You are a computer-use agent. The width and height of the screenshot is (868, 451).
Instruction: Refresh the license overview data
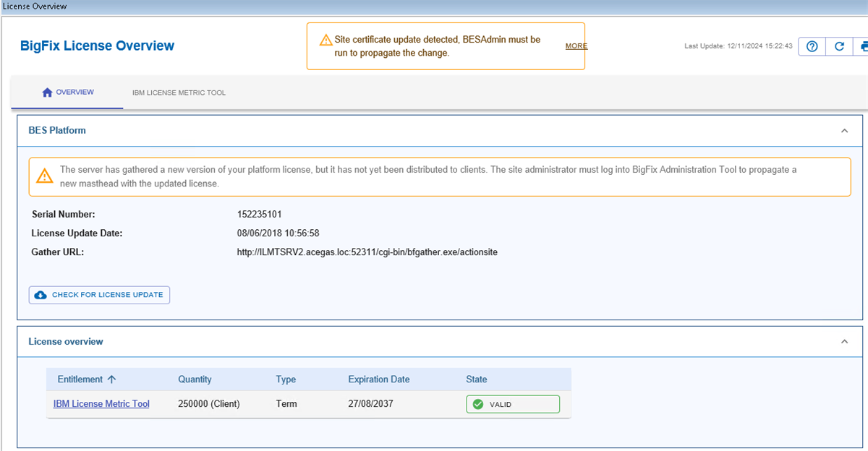[839, 46]
